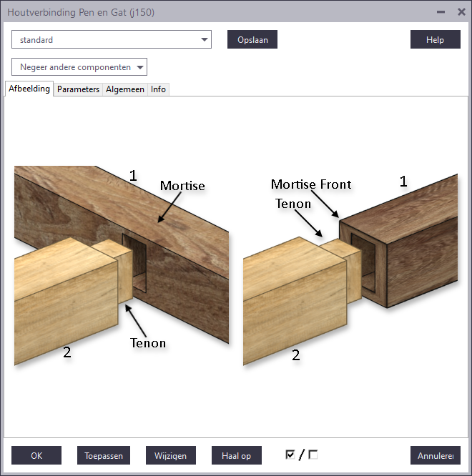The image size is (472, 476).
Task: Open the Algemeen tab
Action: 125,89
